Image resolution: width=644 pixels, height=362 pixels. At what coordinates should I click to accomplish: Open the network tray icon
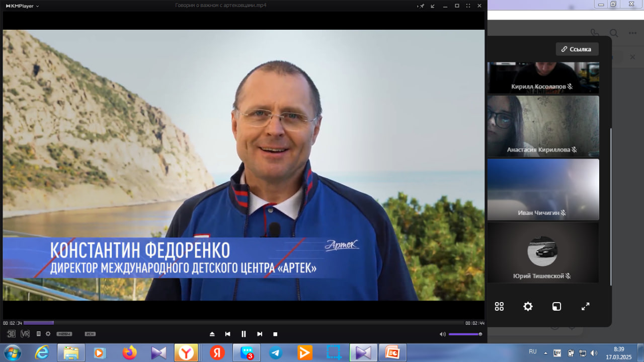click(x=583, y=352)
